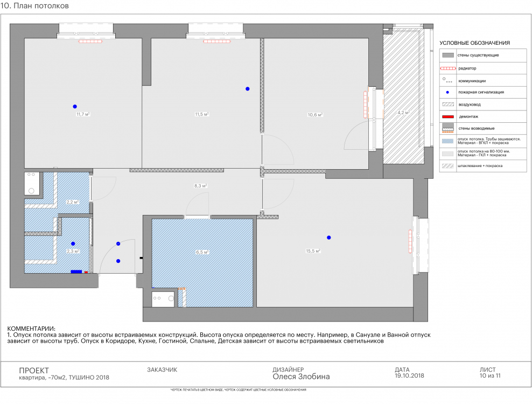Select the 8,3 m² corridor area label
This screenshot has height=404, width=532.
(200, 186)
